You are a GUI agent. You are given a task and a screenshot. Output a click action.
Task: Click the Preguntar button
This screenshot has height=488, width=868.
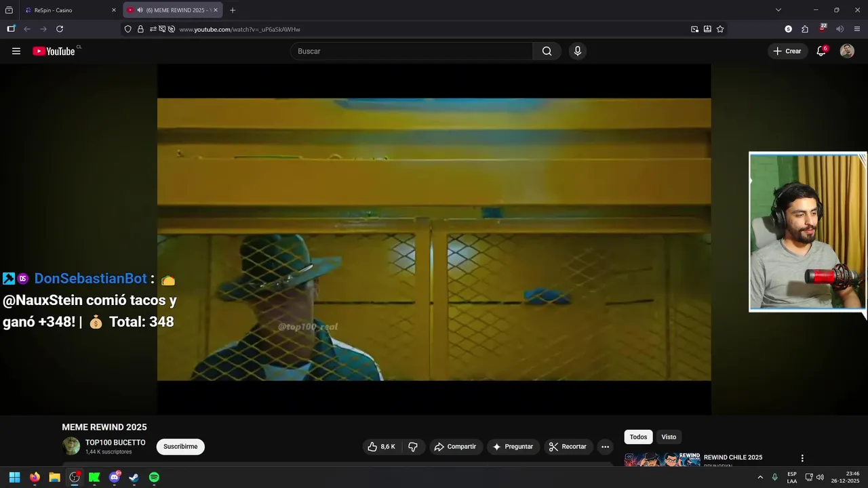[513, 447]
